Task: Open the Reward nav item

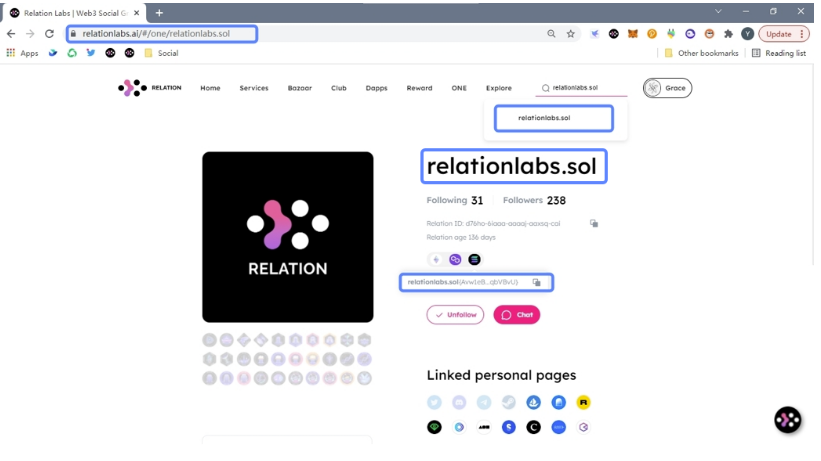Action: pyautogui.click(x=419, y=88)
